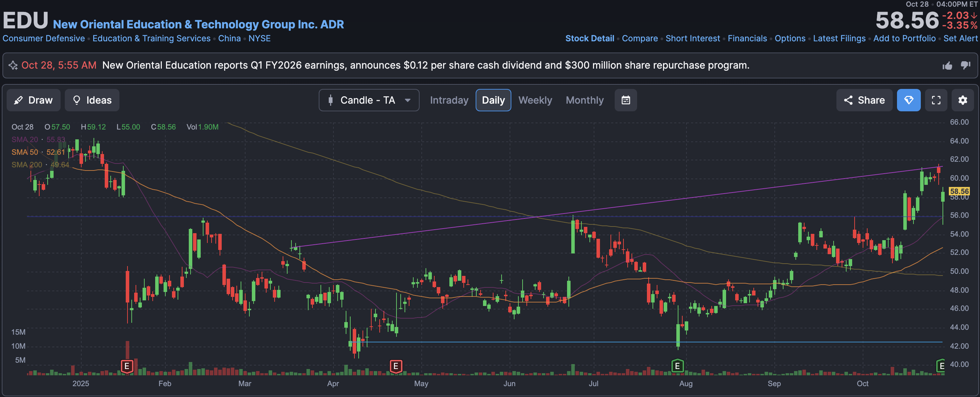Click the star icon beside the news headline
Viewport: 980px width, 397px height.
click(x=13, y=65)
